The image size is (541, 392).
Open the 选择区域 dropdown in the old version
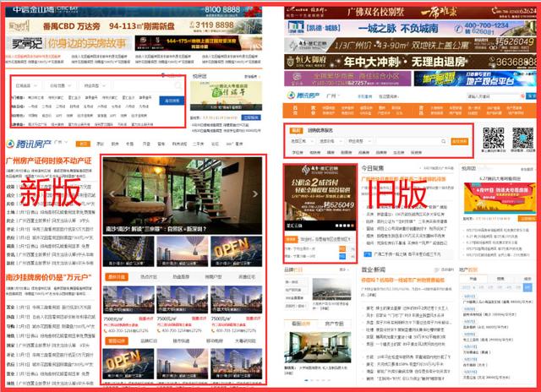(302, 141)
